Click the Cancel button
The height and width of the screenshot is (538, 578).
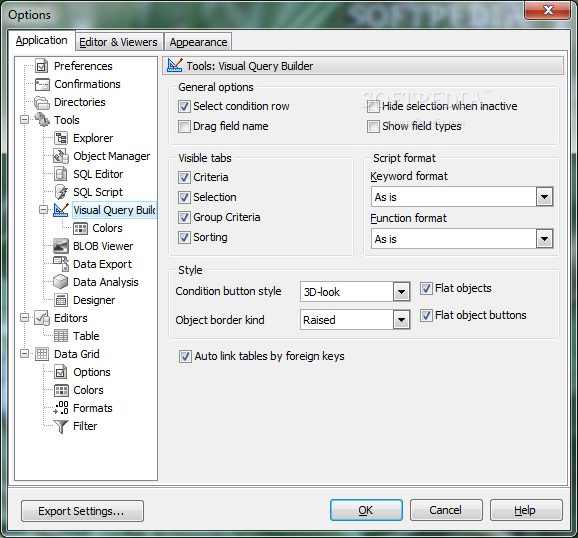[446, 510]
